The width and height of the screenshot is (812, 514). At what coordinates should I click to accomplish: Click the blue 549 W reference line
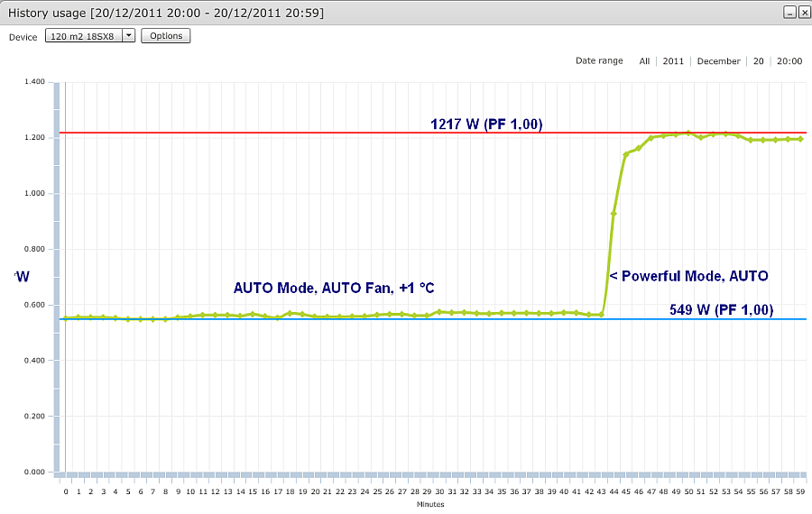pyautogui.click(x=271, y=319)
